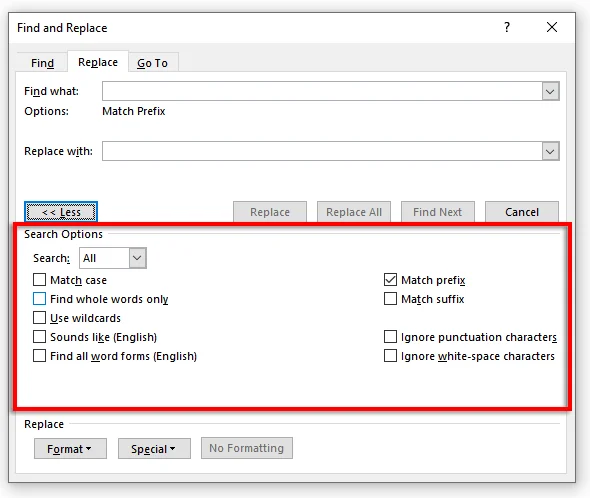
Task: Open the Go To tab
Action: pyautogui.click(x=152, y=62)
